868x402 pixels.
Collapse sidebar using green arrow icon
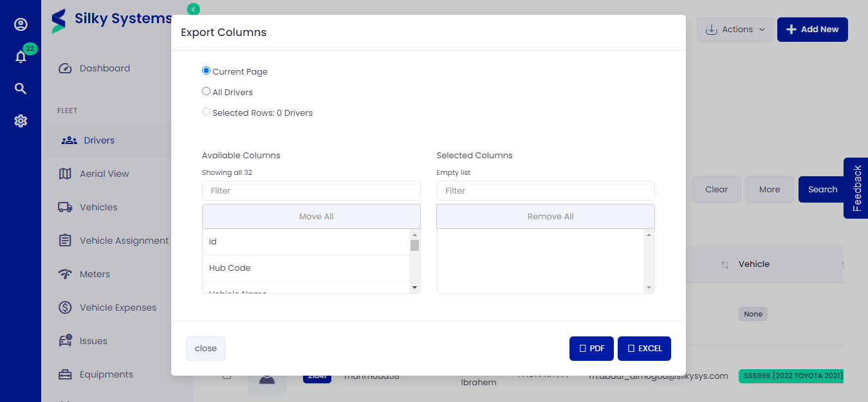click(193, 9)
